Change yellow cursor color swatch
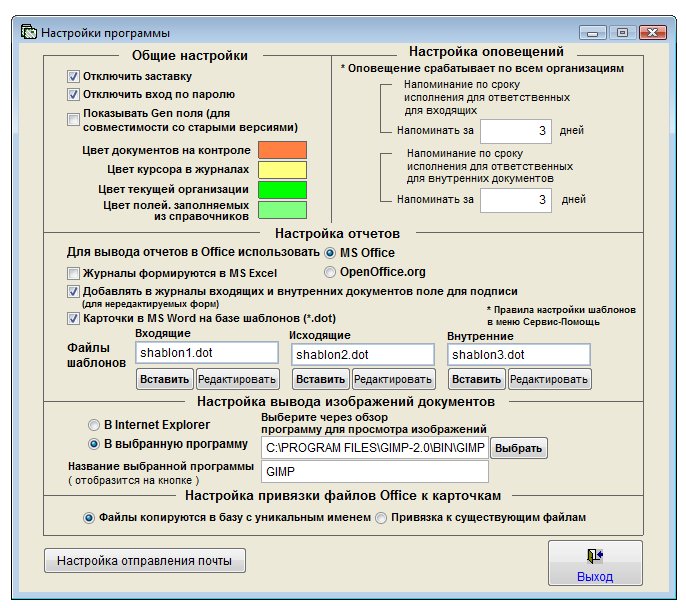Viewport: 686px width, 608px height. pos(282,170)
